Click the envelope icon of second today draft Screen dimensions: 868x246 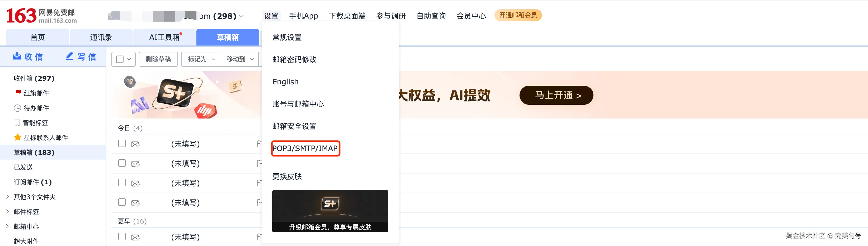click(x=135, y=164)
